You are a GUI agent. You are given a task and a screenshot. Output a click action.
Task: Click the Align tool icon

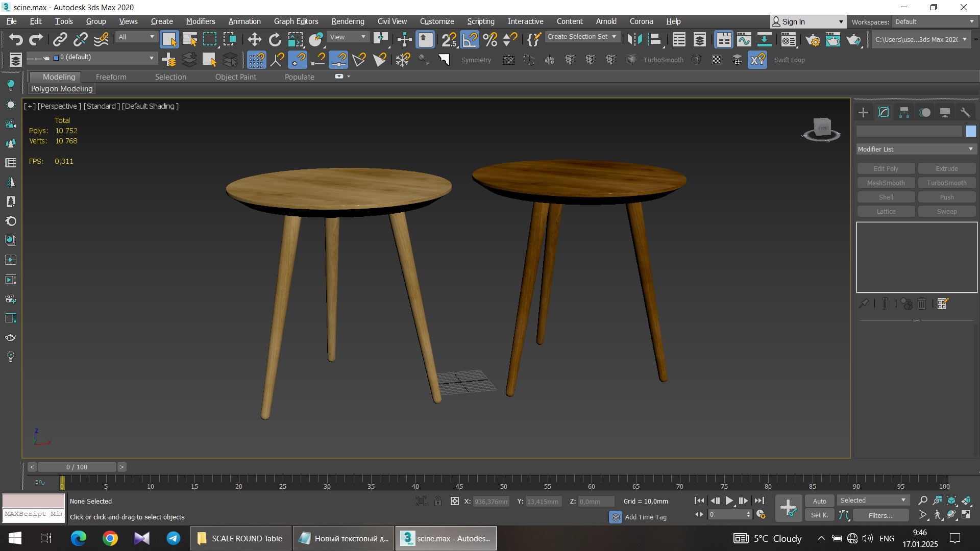655,39
